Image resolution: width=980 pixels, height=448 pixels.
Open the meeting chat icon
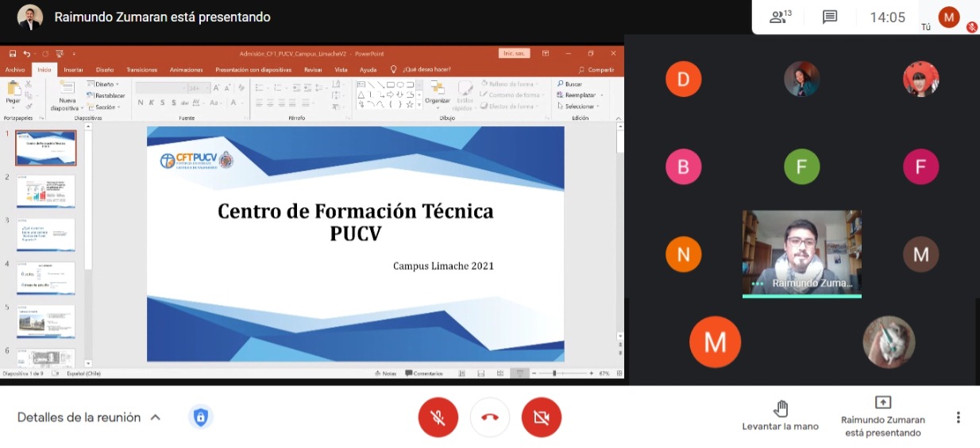tap(830, 17)
